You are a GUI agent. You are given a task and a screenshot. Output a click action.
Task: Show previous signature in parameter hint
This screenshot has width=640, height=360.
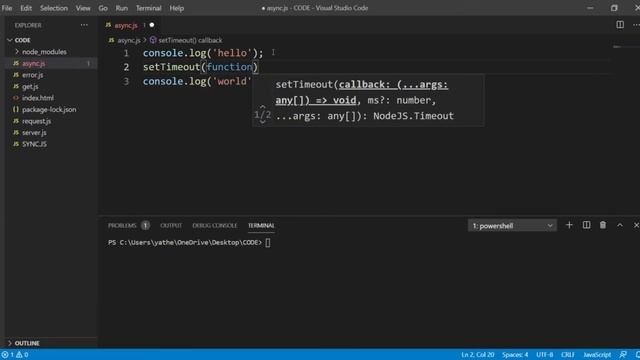(x=262, y=107)
